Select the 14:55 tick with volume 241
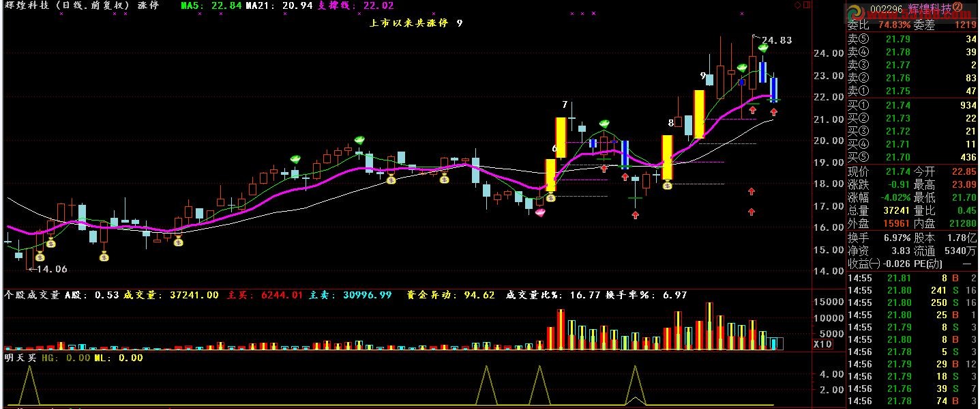 [x=912, y=290]
